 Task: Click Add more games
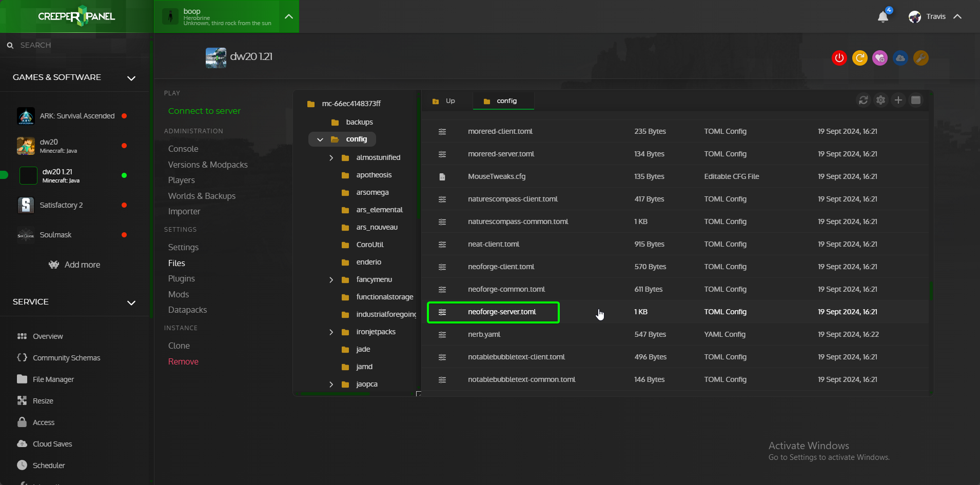pyautogui.click(x=74, y=265)
